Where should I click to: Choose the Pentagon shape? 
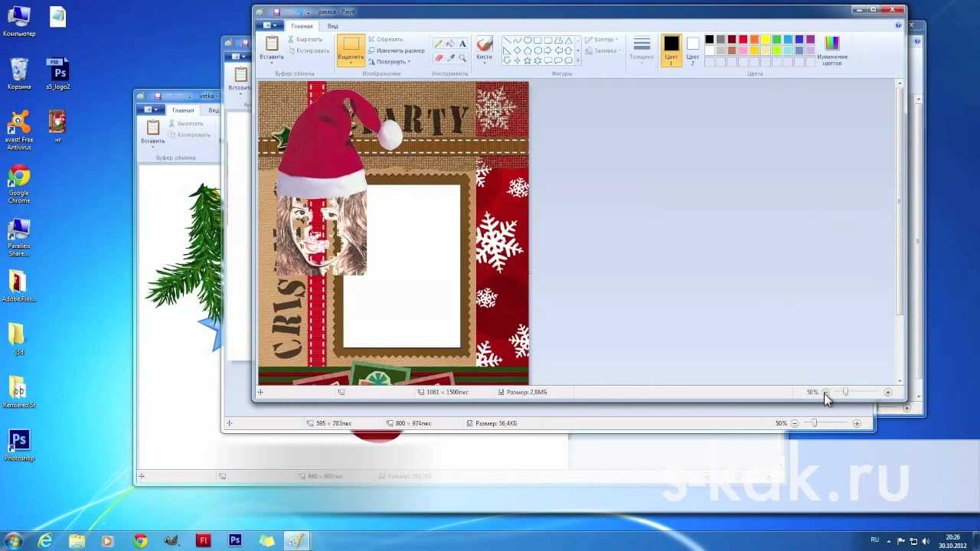[528, 51]
